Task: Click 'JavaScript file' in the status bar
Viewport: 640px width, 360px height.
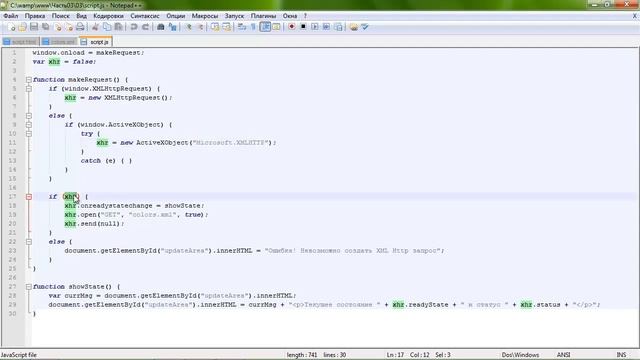Action: click(x=19, y=355)
